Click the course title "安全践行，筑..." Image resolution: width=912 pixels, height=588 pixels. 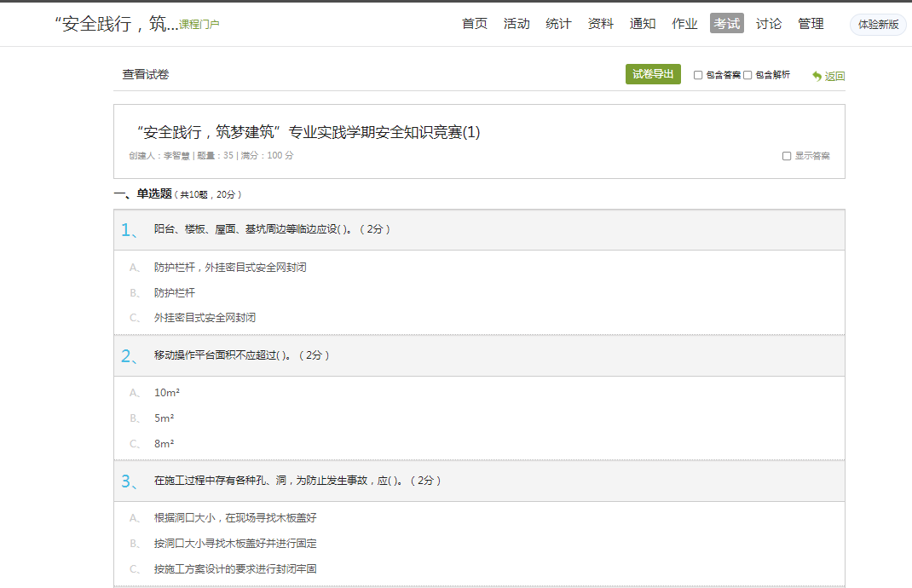(116, 24)
